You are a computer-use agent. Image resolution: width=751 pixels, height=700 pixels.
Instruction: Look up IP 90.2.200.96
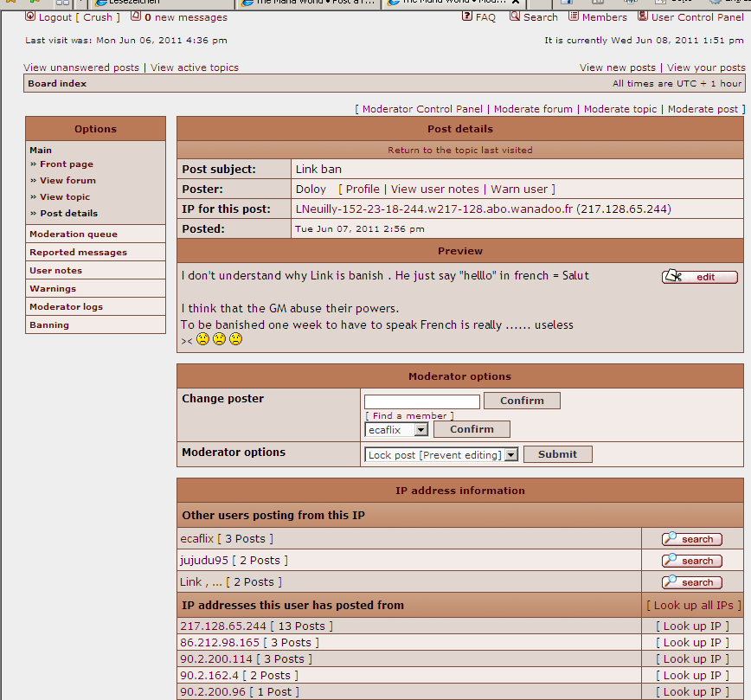click(692, 692)
